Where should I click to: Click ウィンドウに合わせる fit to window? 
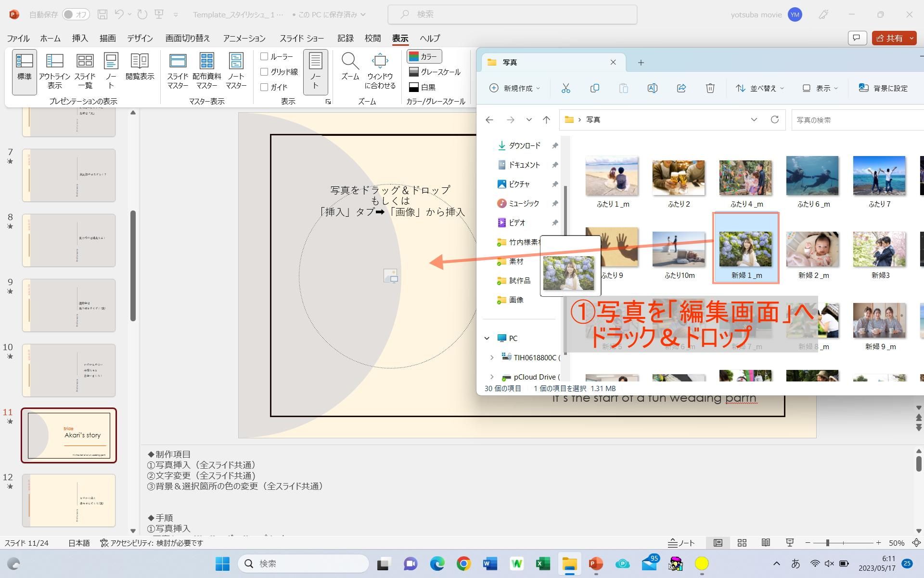coord(380,72)
